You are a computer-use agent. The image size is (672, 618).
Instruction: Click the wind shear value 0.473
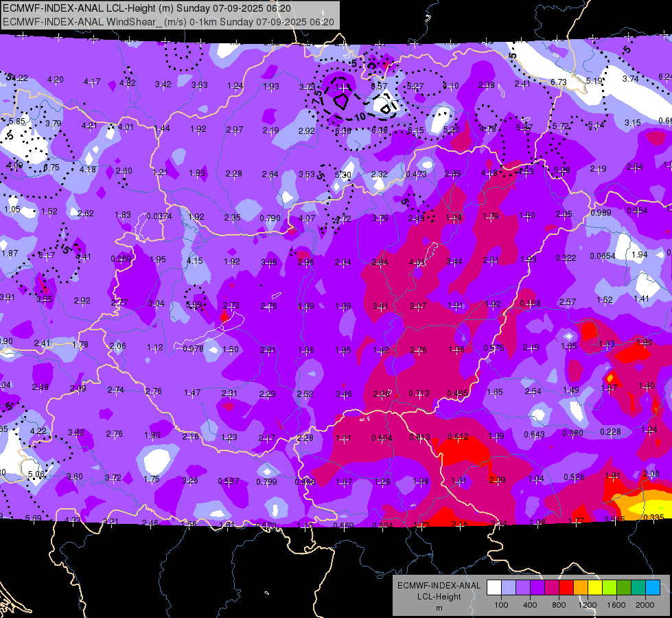tap(416, 174)
